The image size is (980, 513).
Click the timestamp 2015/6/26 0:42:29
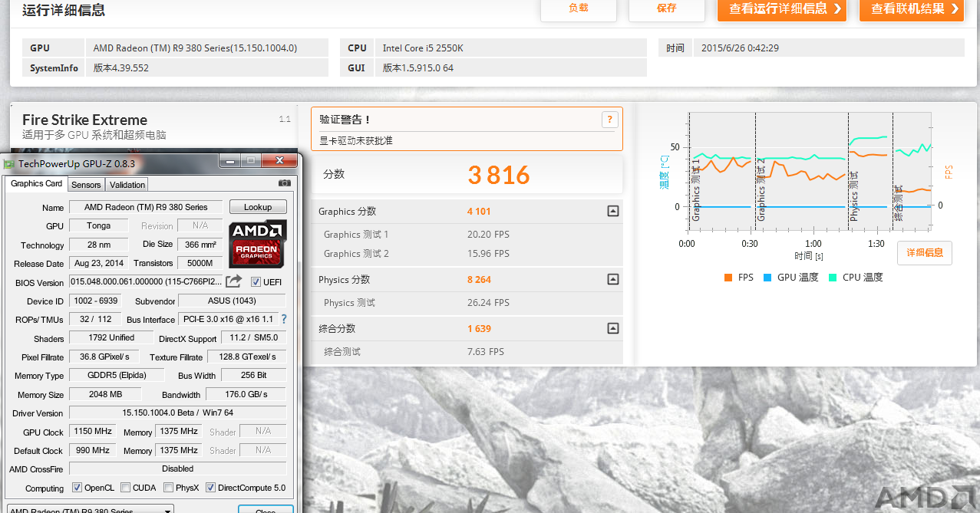(740, 48)
